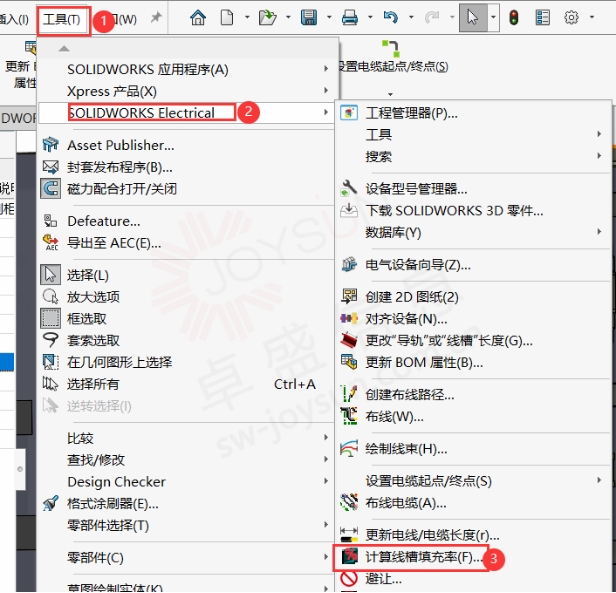Viewport: 616px width, 593px height.
Task: Expand the Design Checker submenu
Action: coord(185,482)
